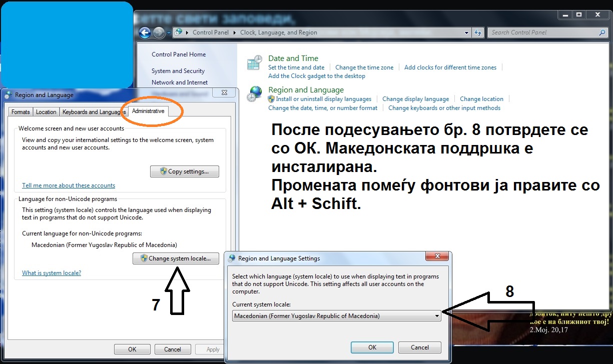Switch to the Location tab
Image resolution: width=613 pixels, height=364 pixels.
coord(46,112)
